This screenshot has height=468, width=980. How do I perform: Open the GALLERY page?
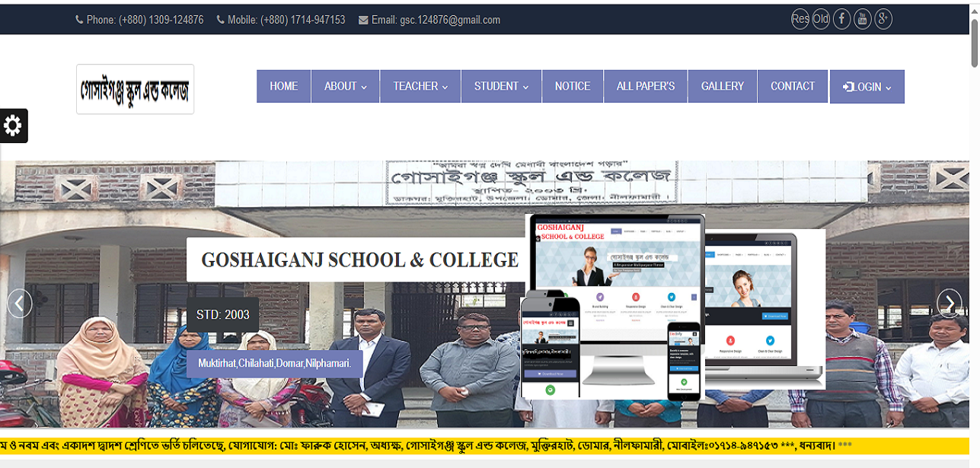click(722, 87)
